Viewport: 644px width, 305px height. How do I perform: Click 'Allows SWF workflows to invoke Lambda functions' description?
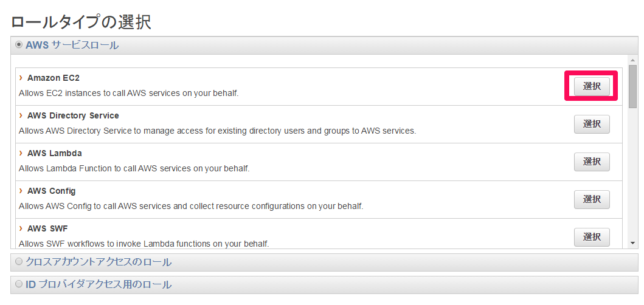click(x=144, y=244)
